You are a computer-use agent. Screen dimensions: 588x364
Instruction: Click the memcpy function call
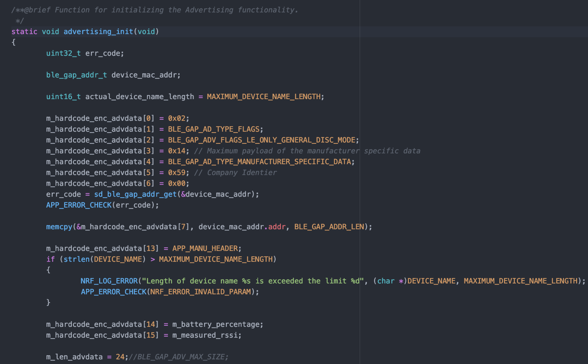tap(58, 226)
